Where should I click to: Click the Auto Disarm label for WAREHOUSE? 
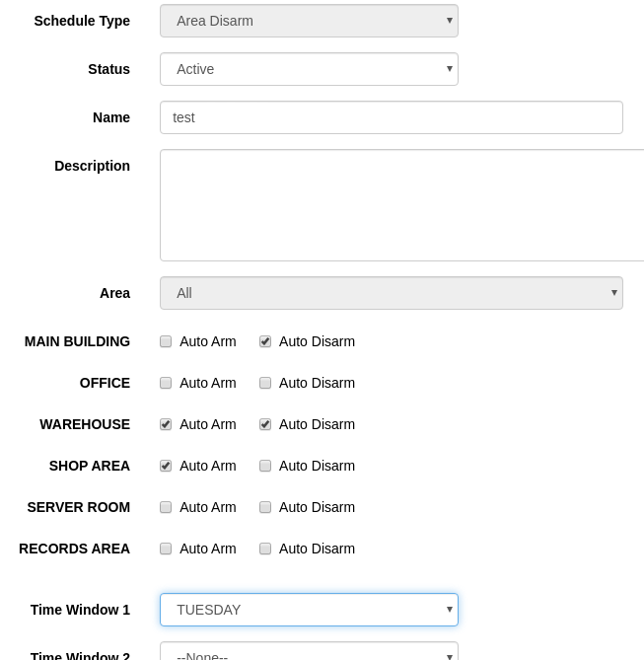coord(317,424)
